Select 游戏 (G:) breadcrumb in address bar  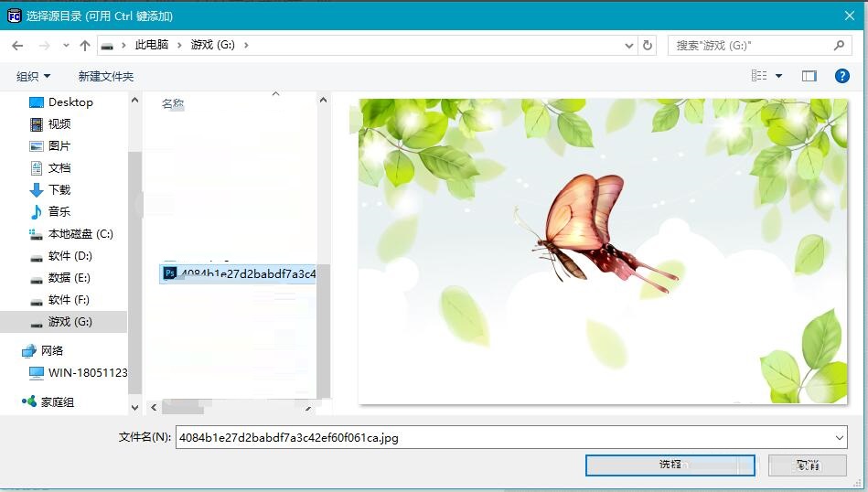point(212,45)
